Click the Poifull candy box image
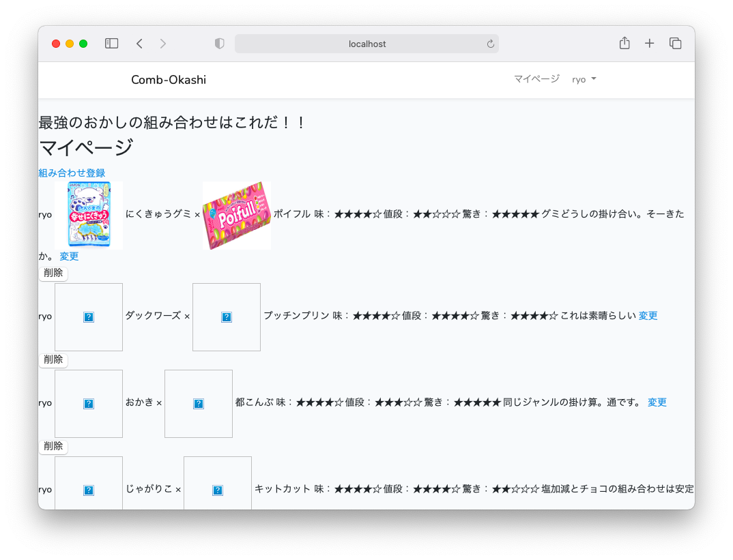733x560 pixels. 237,216
